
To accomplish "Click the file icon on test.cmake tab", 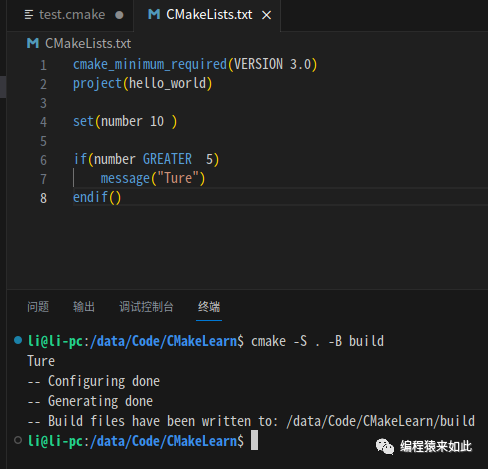I will [x=29, y=15].
